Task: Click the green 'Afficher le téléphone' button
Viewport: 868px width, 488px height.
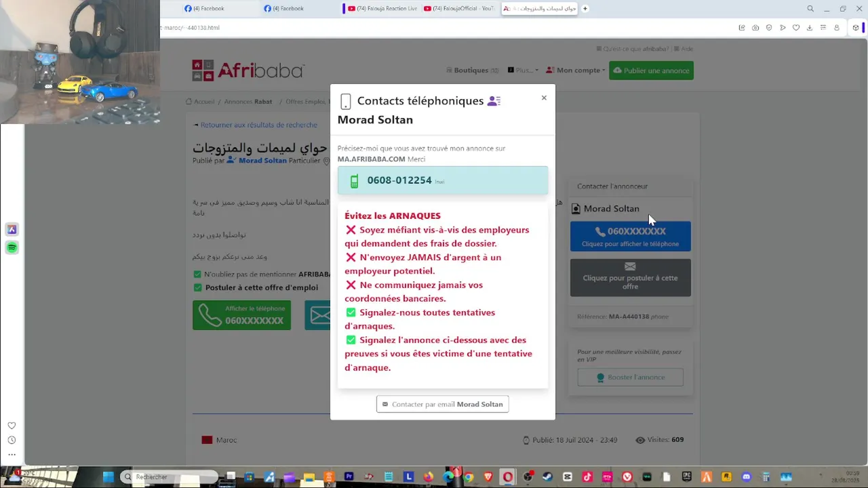Action: click(242, 315)
